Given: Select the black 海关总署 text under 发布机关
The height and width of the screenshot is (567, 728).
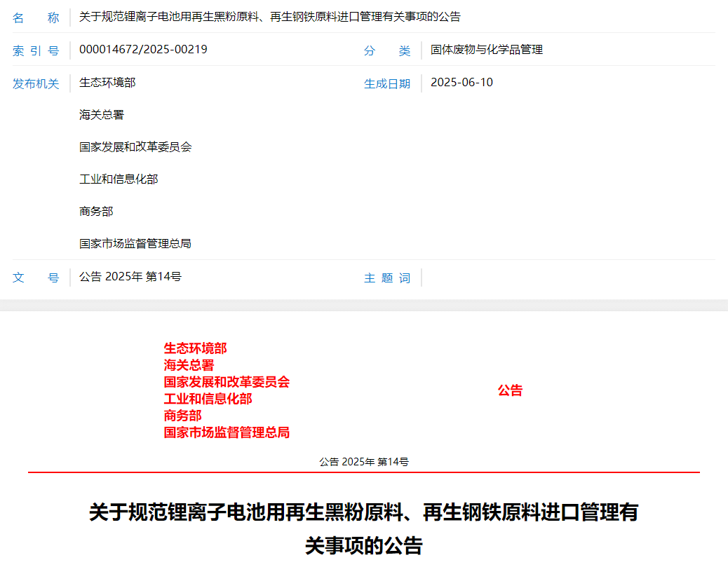Looking at the screenshot, I should pyautogui.click(x=102, y=115).
